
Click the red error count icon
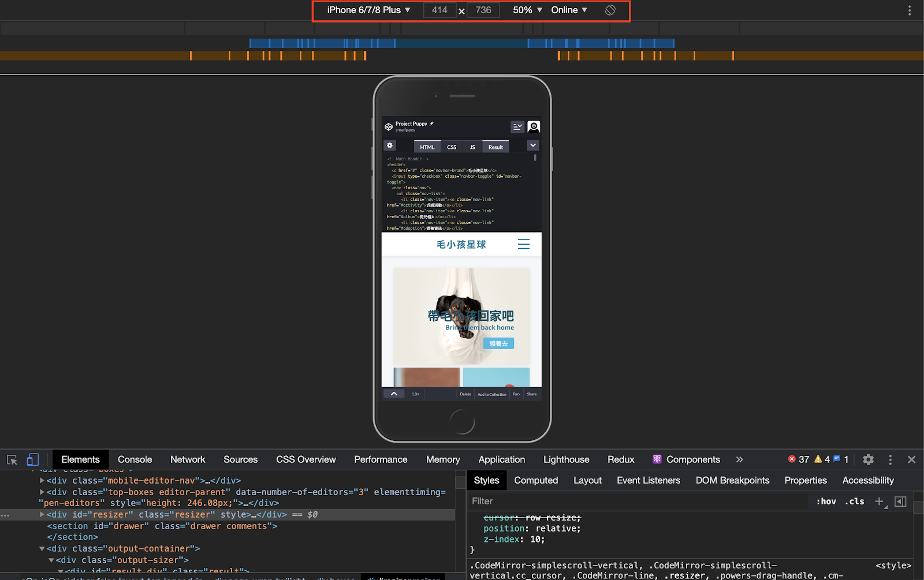tap(792, 459)
